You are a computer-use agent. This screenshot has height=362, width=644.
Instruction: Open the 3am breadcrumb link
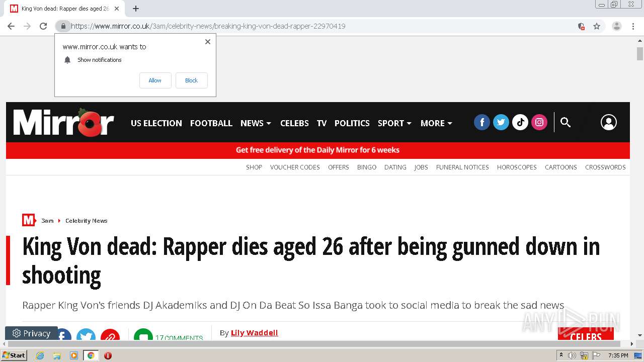(x=47, y=221)
